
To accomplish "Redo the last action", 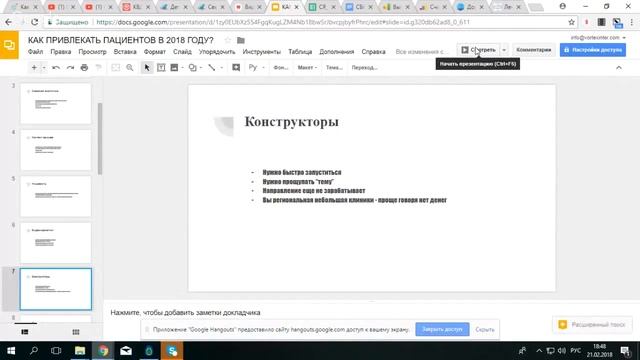I will tap(70, 68).
